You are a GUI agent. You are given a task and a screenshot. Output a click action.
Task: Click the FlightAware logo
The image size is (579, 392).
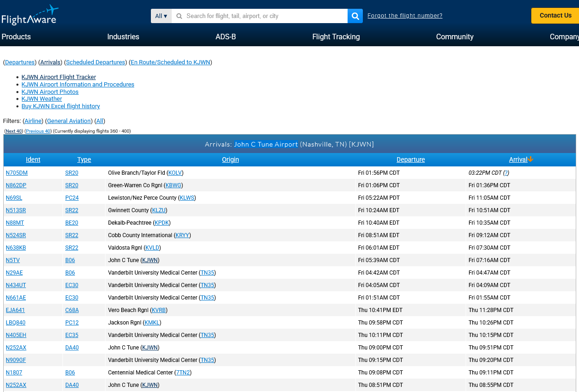click(30, 15)
